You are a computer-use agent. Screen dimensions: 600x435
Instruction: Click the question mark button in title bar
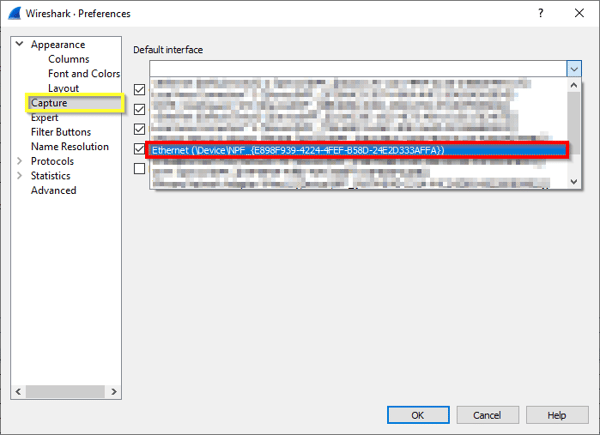click(x=541, y=14)
